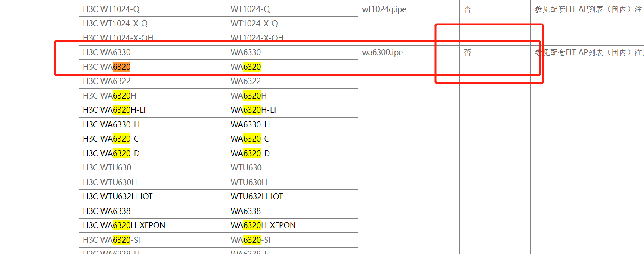
Task: Click model cell 'WTU632H-IOT' without H3C prefix
Action: coord(292,197)
